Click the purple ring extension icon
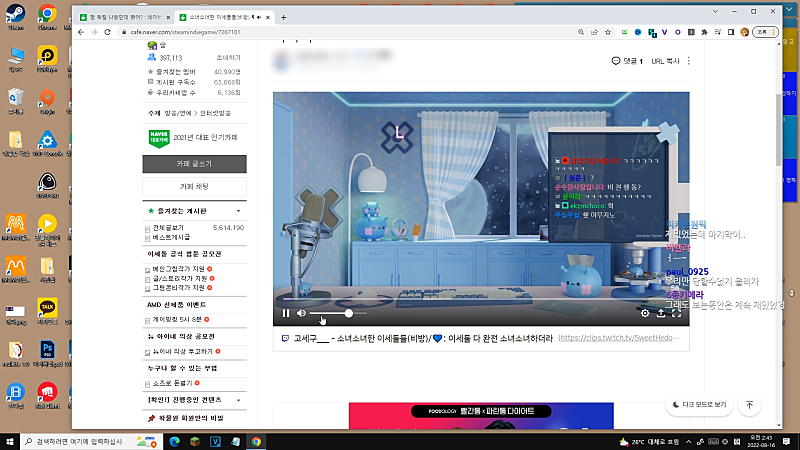Image resolution: width=800 pixels, height=450 pixels. [x=678, y=32]
